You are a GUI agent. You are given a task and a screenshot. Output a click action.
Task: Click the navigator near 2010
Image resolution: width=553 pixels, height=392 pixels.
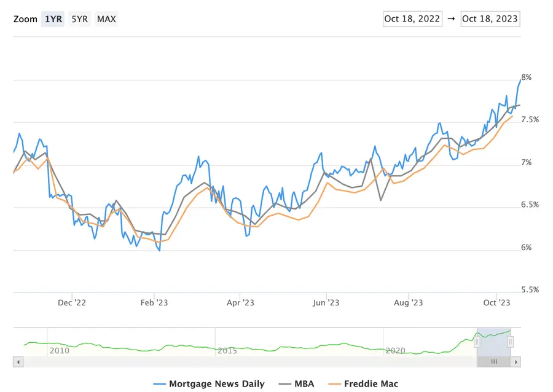pyautogui.click(x=59, y=344)
